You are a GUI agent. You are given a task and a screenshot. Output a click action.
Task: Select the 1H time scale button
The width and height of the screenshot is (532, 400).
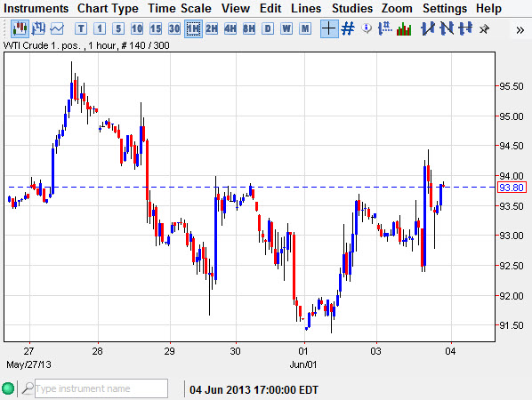click(193, 28)
